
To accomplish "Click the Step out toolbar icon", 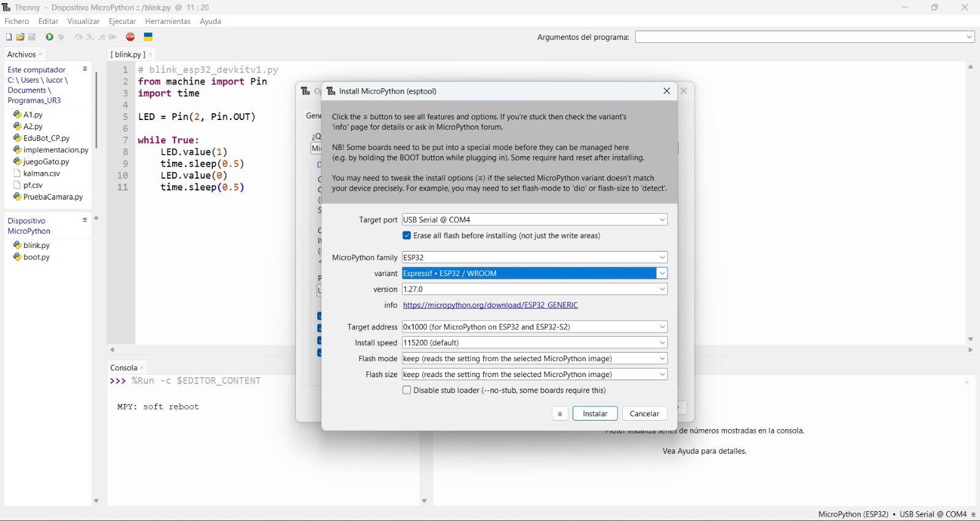I will [102, 37].
